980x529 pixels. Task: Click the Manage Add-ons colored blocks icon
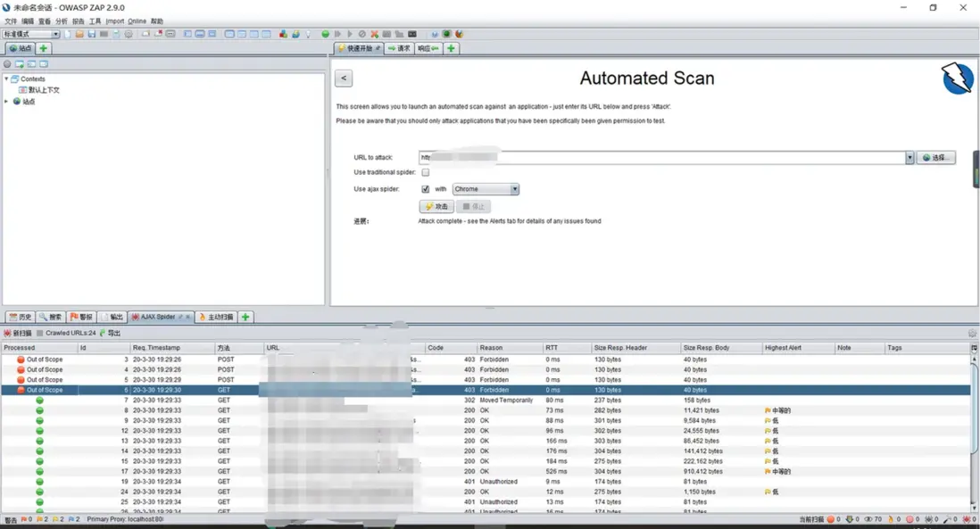pos(283,34)
